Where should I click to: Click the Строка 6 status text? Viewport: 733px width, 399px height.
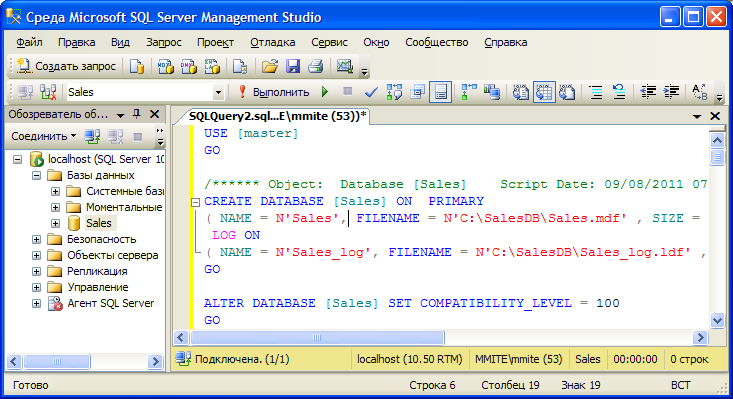(432, 385)
